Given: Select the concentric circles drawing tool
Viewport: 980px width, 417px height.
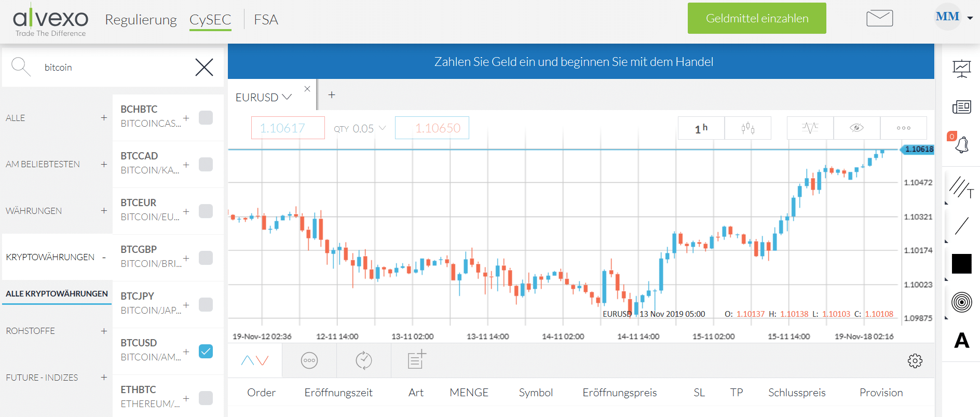Looking at the screenshot, I should (961, 302).
